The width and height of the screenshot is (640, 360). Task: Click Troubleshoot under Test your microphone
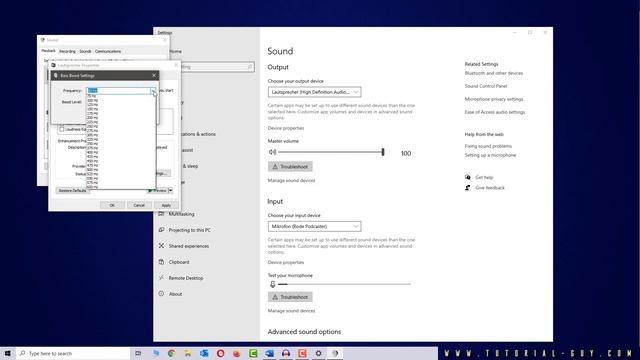290,297
